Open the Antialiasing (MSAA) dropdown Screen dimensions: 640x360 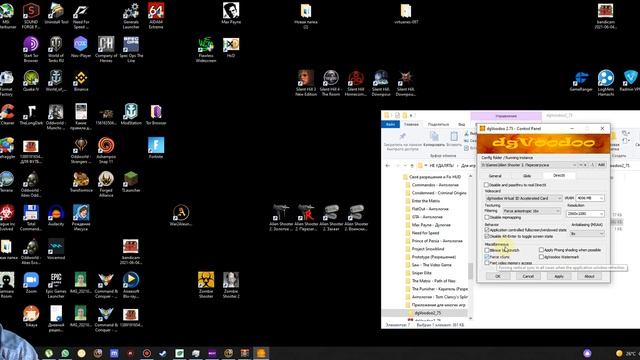click(x=587, y=233)
